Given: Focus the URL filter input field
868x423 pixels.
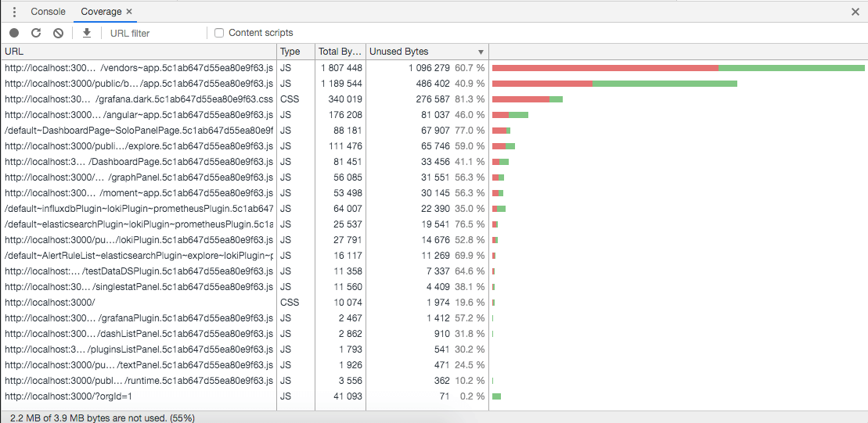Looking at the screenshot, I should 155,33.
